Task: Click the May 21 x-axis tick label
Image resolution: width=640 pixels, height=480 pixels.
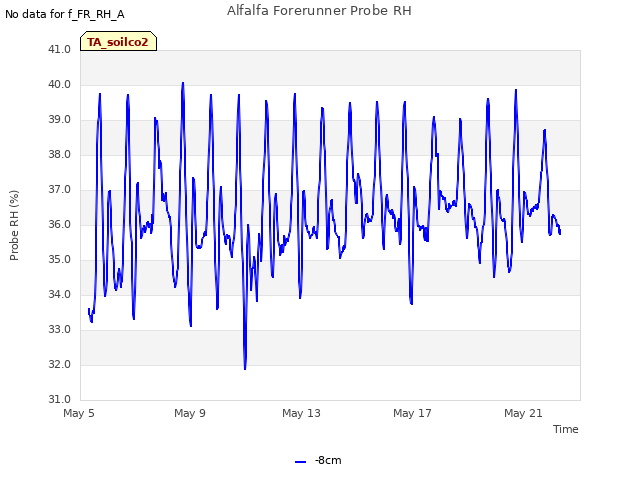Action: point(523,413)
